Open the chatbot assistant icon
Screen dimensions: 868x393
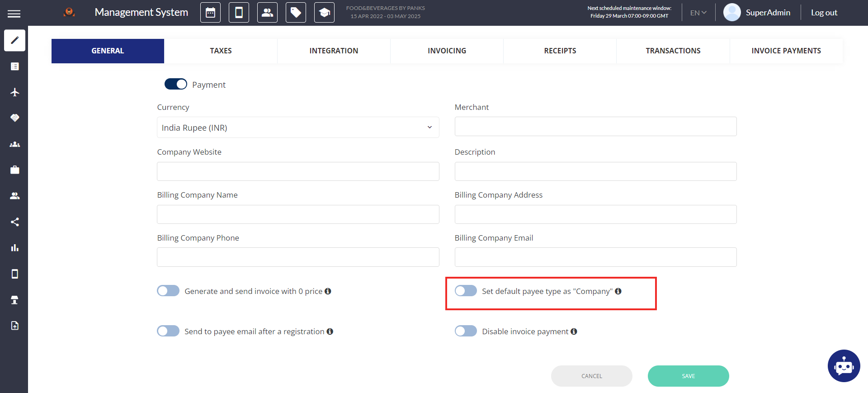click(844, 366)
